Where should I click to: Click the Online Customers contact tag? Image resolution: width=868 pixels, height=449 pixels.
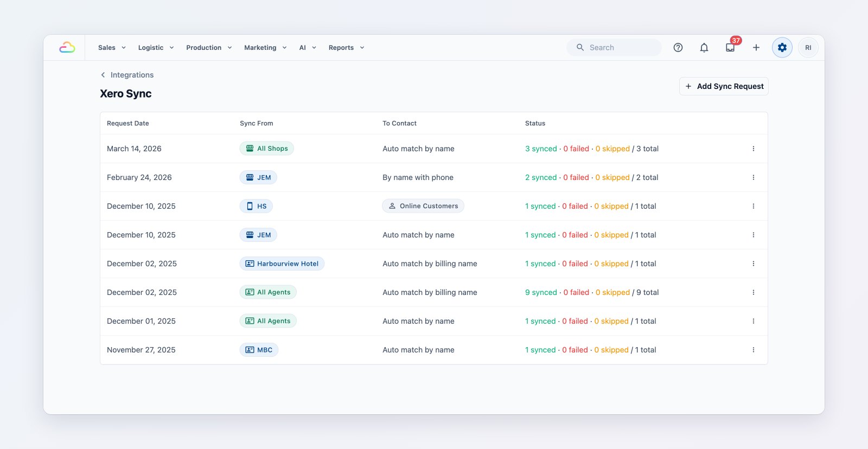(x=423, y=206)
